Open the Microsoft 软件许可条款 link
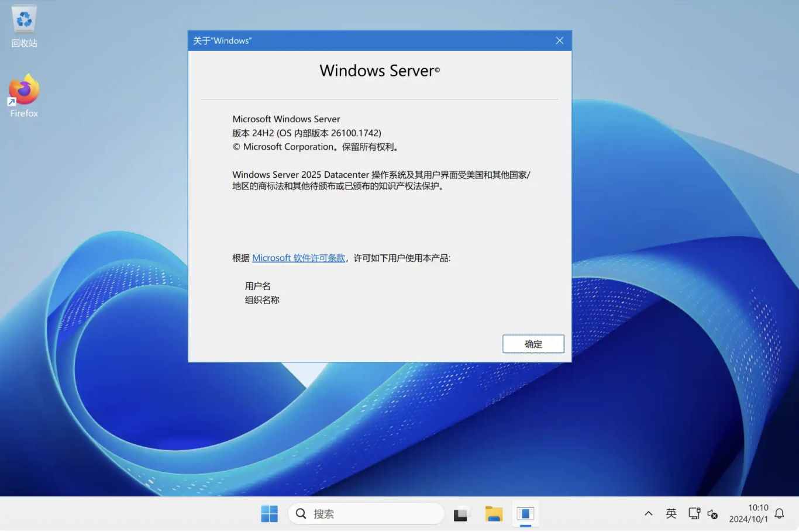Viewport: 799px width, 532px height. click(x=298, y=258)
